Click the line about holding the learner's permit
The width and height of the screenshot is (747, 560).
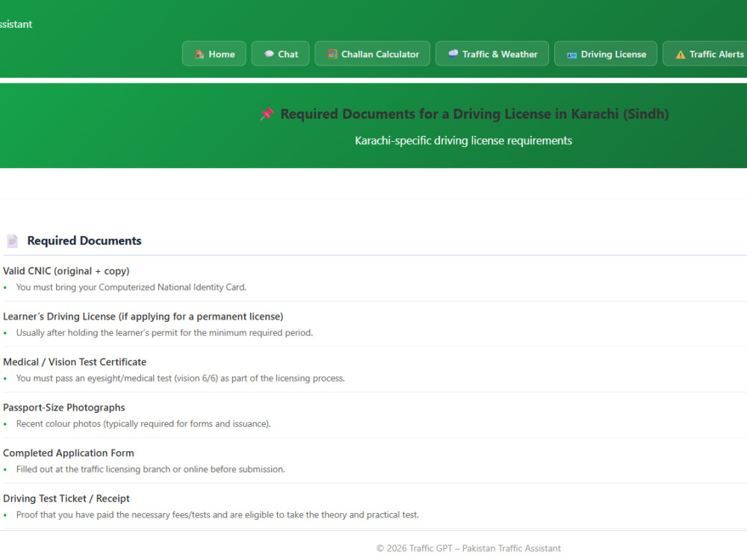coord(164,333)
